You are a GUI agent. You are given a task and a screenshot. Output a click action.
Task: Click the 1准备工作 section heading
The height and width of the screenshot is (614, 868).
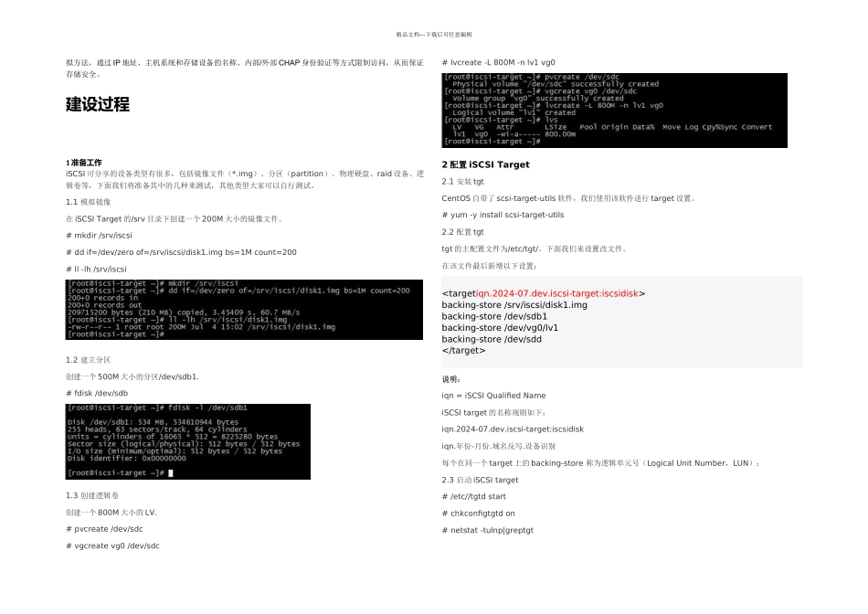coord(83,163)
